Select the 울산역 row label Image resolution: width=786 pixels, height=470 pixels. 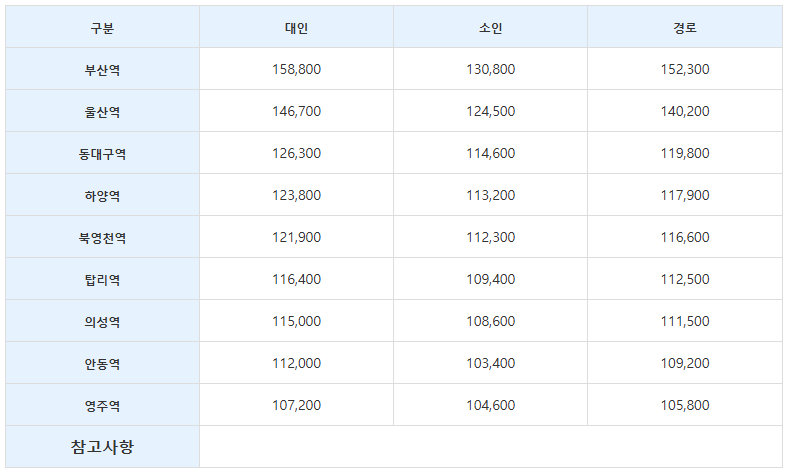[102, 112]
